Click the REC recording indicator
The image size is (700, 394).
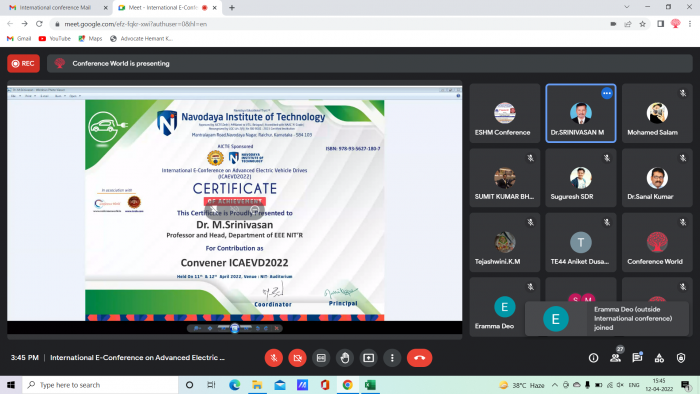tap(23, 63)
